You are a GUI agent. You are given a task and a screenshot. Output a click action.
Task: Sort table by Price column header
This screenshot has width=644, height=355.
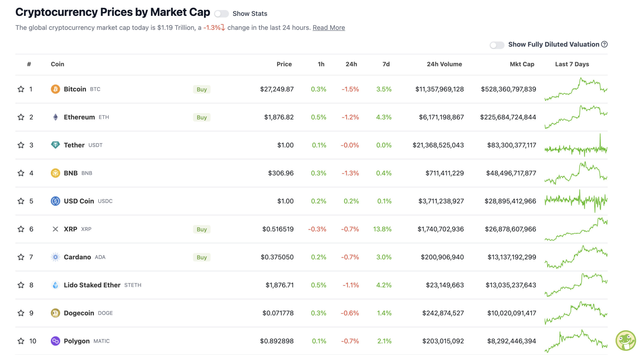click(x=284, y=64)
